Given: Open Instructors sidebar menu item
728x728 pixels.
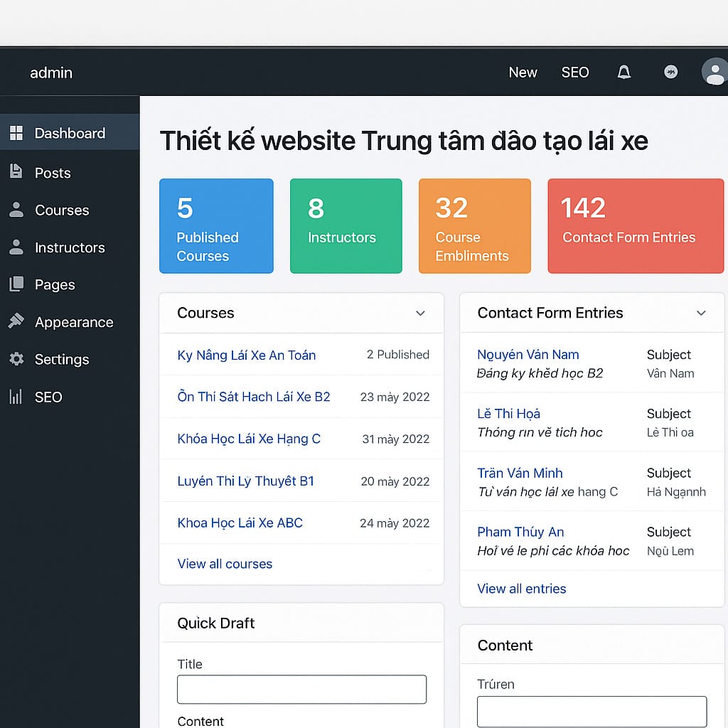Looking at the screenshot, I should click(70, 247).
